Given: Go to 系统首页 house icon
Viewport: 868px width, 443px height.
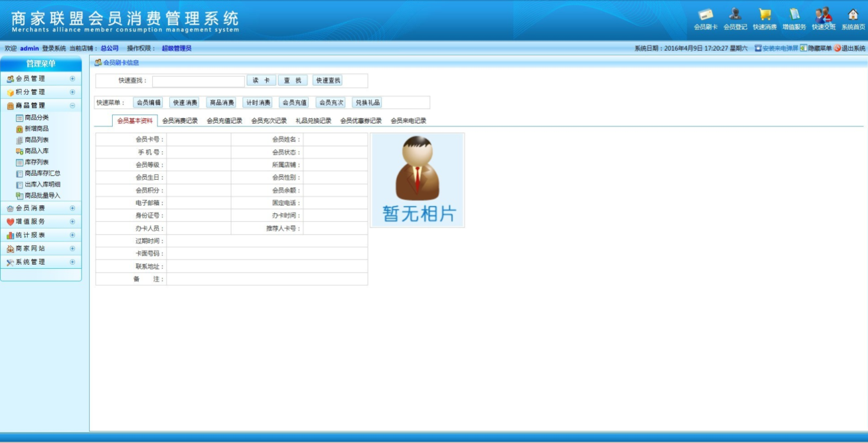Looking at the screenshot, I should point(853,15).
